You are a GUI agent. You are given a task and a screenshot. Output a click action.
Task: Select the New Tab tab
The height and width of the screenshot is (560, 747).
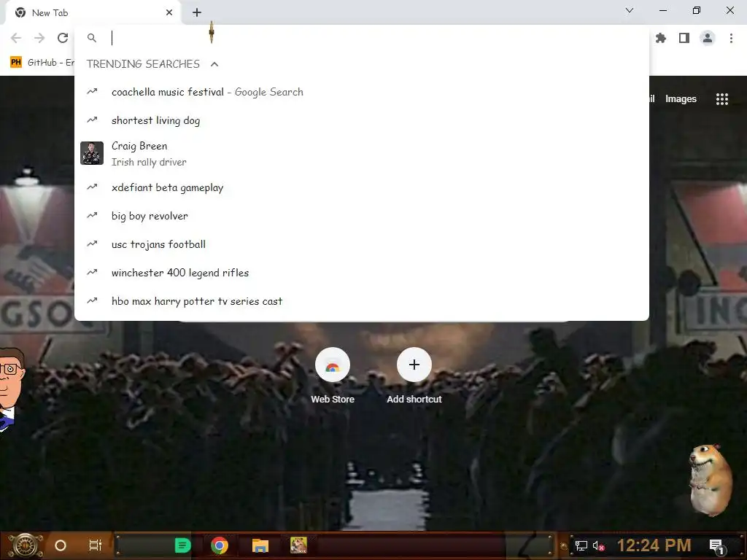click(93, 12)
